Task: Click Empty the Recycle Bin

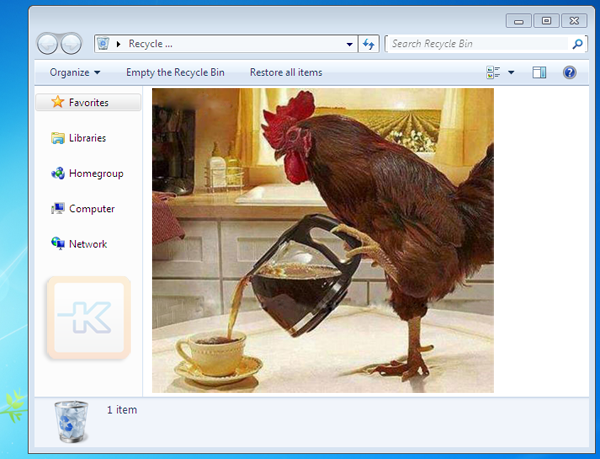Action: 175,72
